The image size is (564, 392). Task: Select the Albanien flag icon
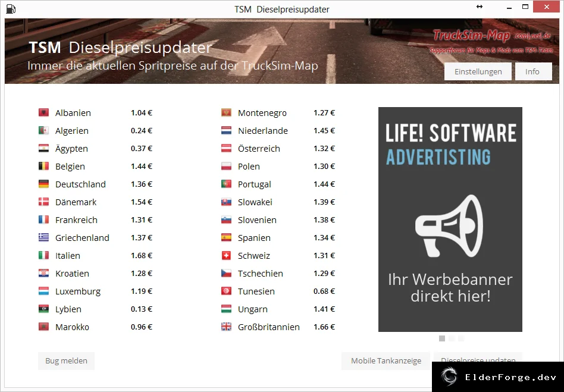point(43,112)
